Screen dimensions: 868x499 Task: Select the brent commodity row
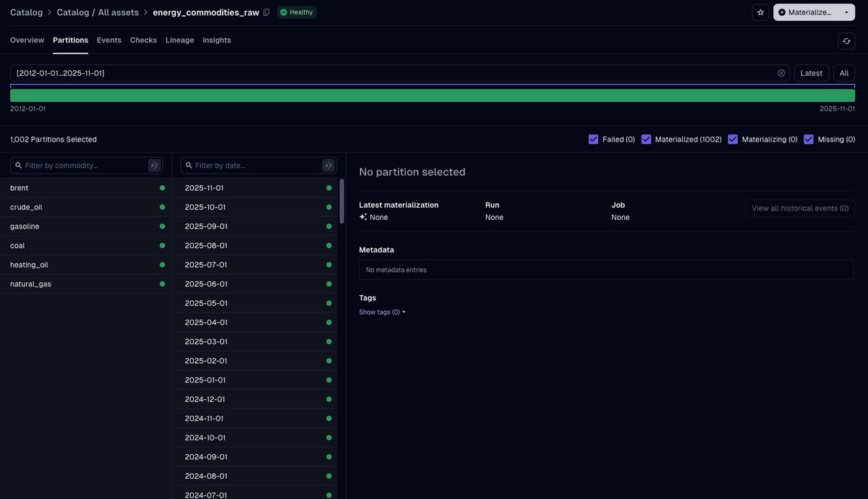point(86,188)
